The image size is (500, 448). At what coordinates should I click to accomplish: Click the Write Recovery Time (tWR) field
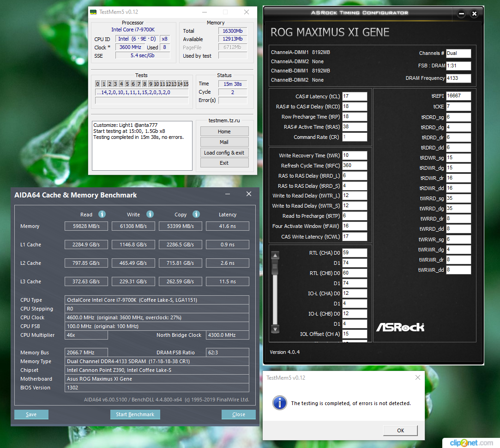pos(355,155)
